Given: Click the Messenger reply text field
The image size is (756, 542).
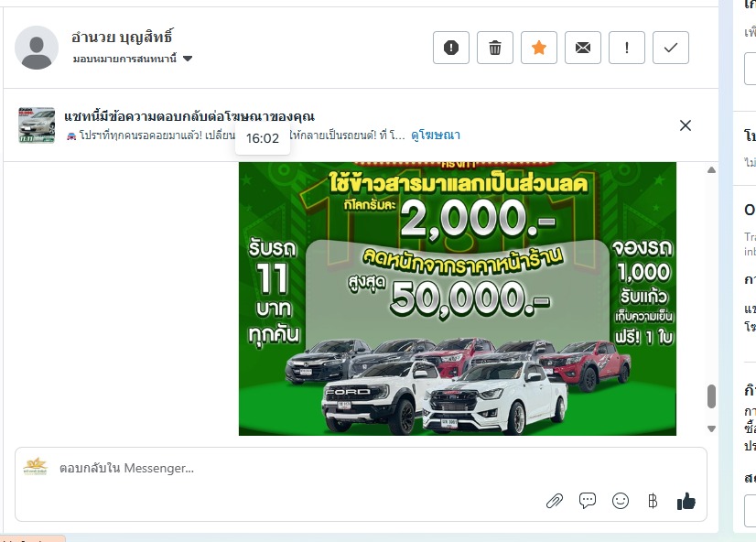Looking at the screenshot, I should tap(361, 468).
